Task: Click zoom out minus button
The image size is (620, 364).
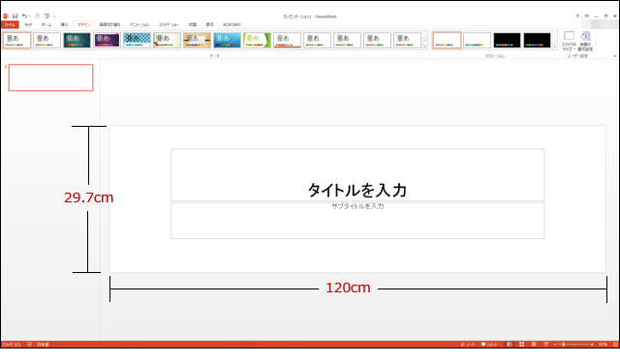Action: click(555, 345)
